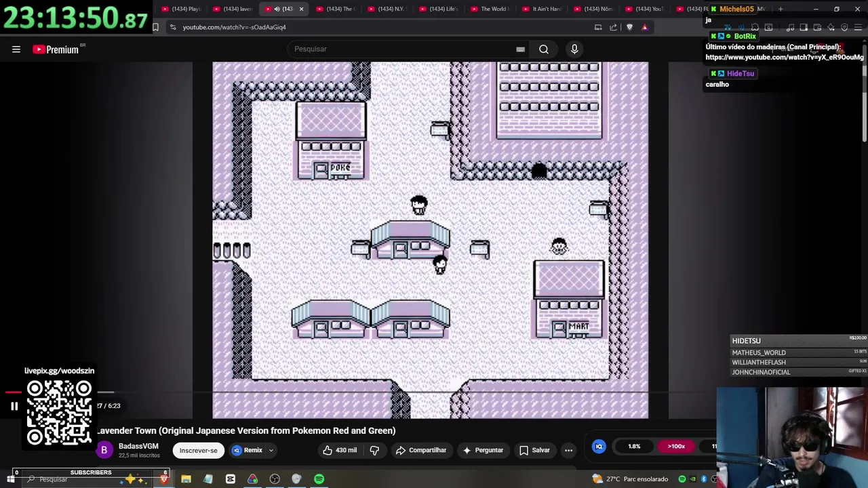Viewport: 868px width, 488px height.
Task: Open a new browser tab with plus
Action: [x=781, y=9]
